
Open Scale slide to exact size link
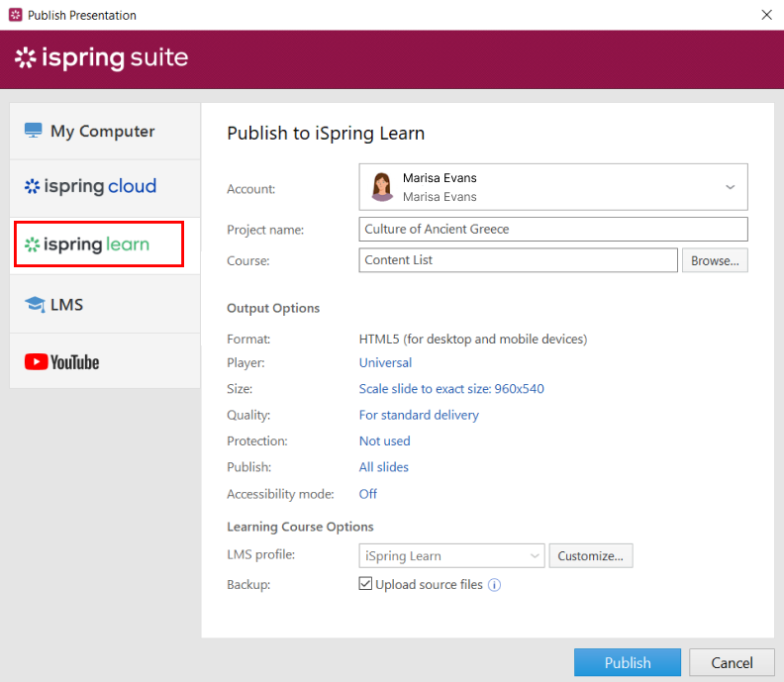tap(451, 388)
